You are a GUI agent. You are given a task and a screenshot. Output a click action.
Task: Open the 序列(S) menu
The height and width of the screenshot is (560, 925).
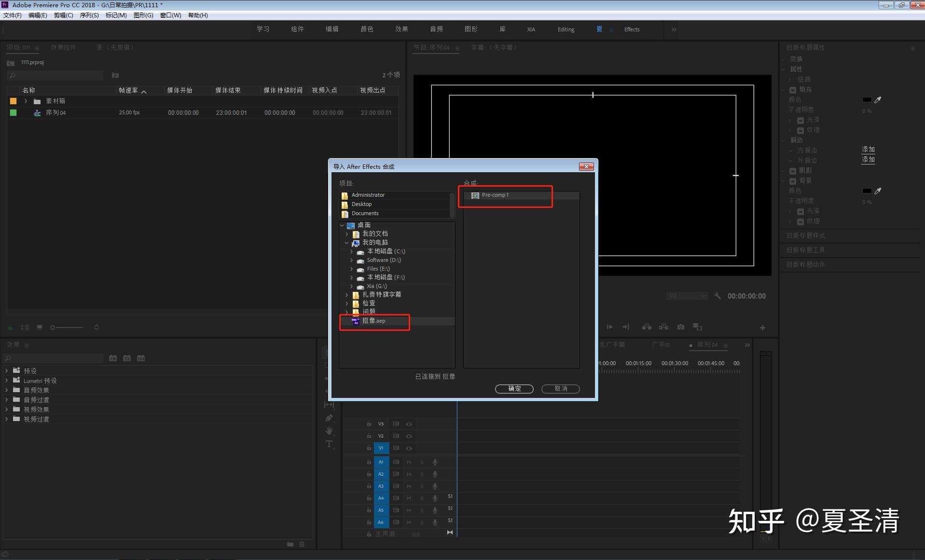[89, 15]
